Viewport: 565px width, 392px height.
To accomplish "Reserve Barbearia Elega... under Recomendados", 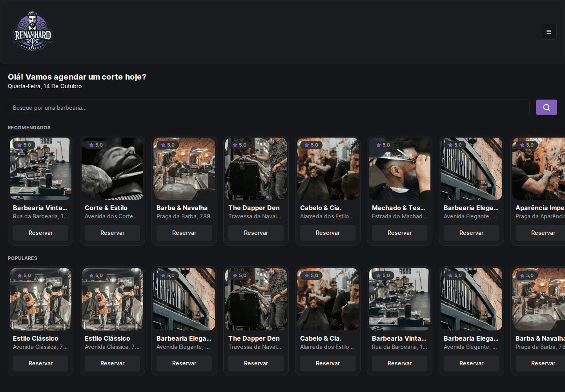I will tap(471, 233).
